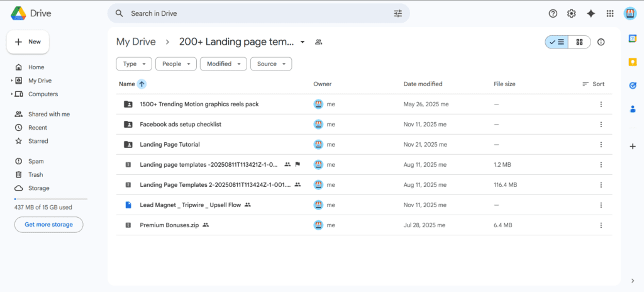Viewport: 644px width, 292px height.
Task: Open Google Keep in side panel
Action: 633,62
